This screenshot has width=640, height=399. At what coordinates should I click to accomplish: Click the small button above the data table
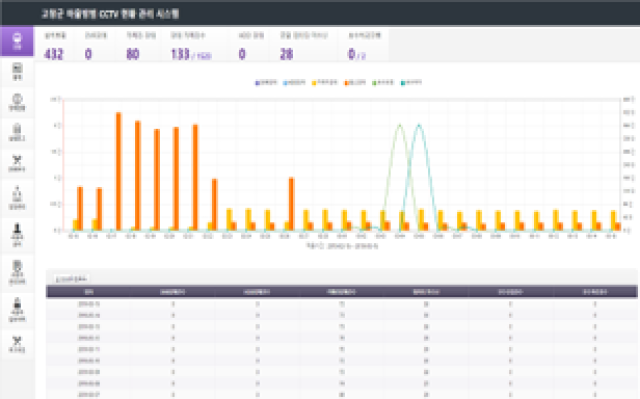[x=71, y=279]
